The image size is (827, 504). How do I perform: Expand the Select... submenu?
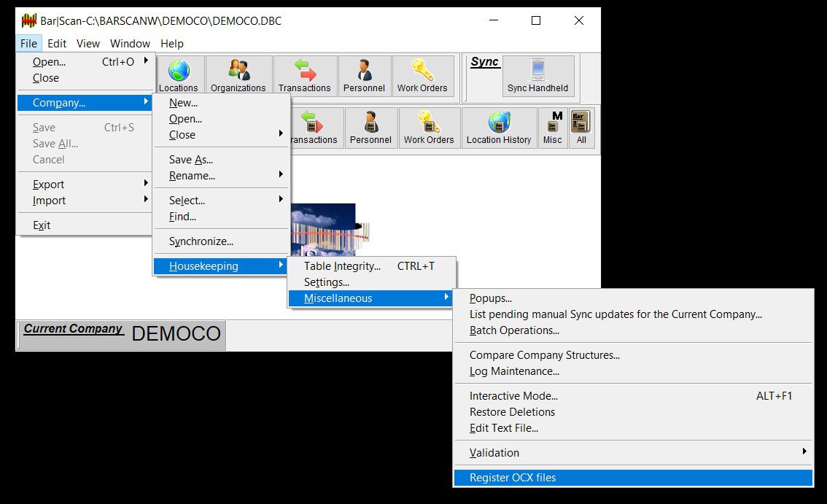222,201
